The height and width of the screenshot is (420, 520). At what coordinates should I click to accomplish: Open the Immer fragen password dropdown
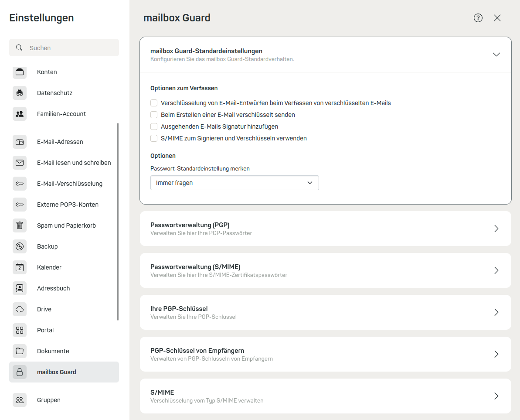pyautogui.click(x=235, y=183)
